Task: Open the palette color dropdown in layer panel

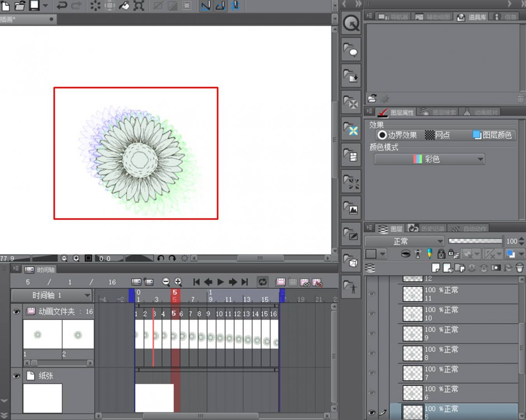Action: [375, 254]
